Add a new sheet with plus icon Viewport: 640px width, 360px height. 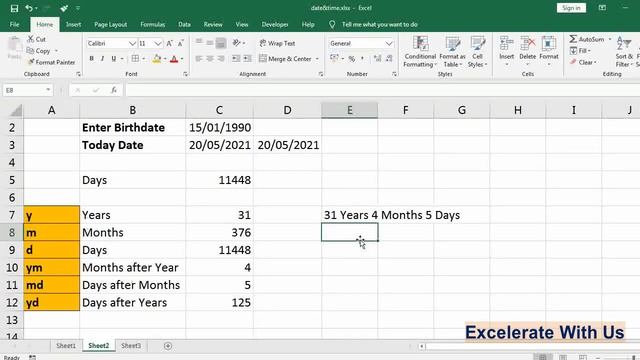[168, 346]
